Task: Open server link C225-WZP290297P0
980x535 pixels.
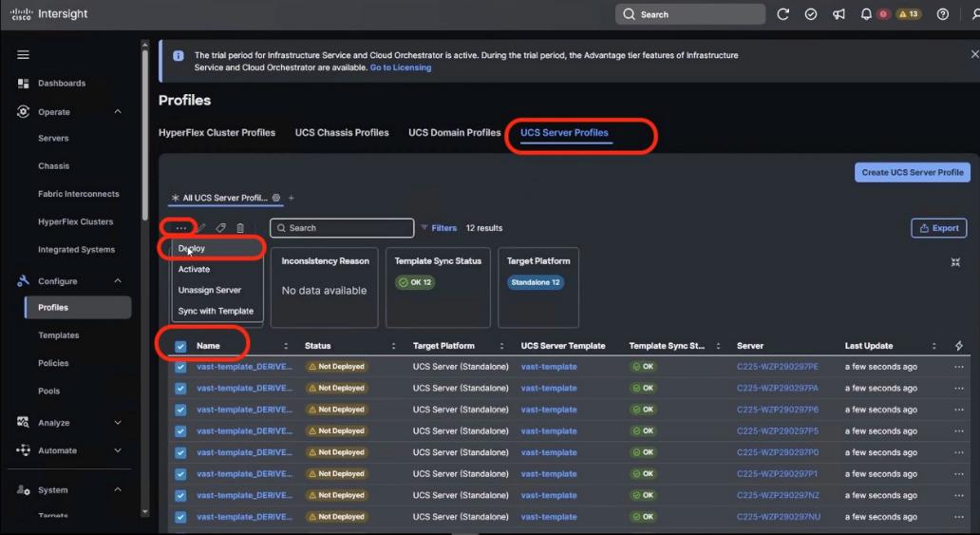Action: tap(778, 452)
